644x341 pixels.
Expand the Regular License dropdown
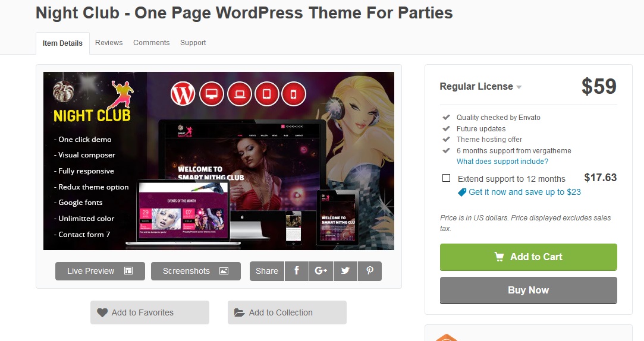(480, 87)
